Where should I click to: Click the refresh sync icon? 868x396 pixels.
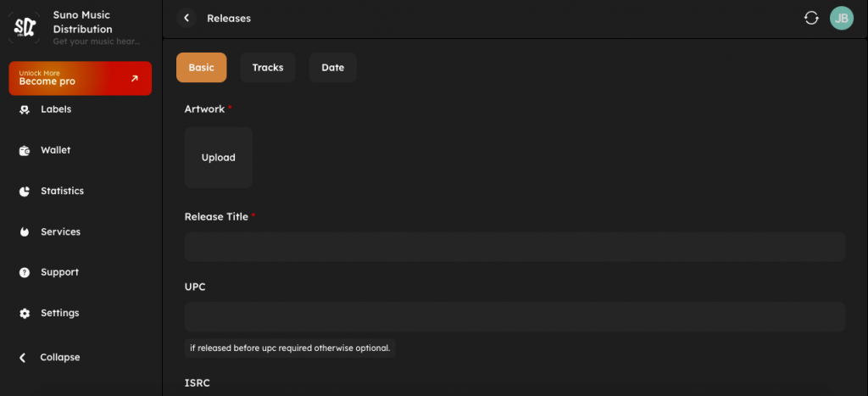811,18
